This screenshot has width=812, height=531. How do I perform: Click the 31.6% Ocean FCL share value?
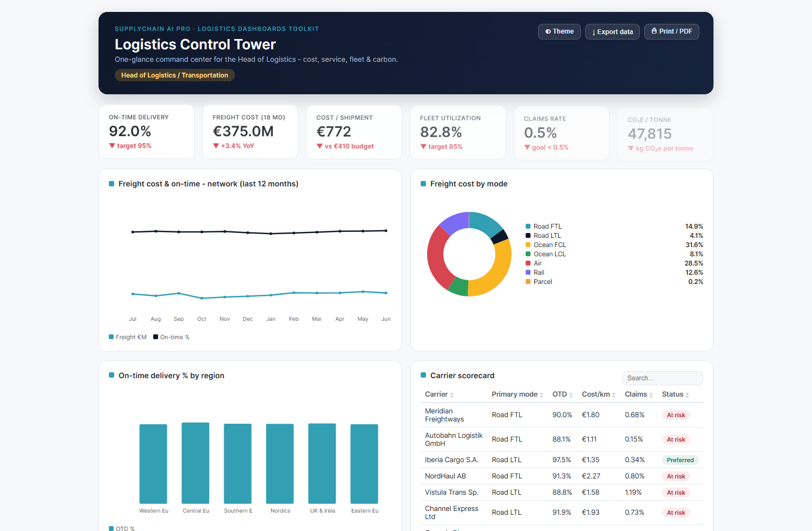(x=695, y=245)
